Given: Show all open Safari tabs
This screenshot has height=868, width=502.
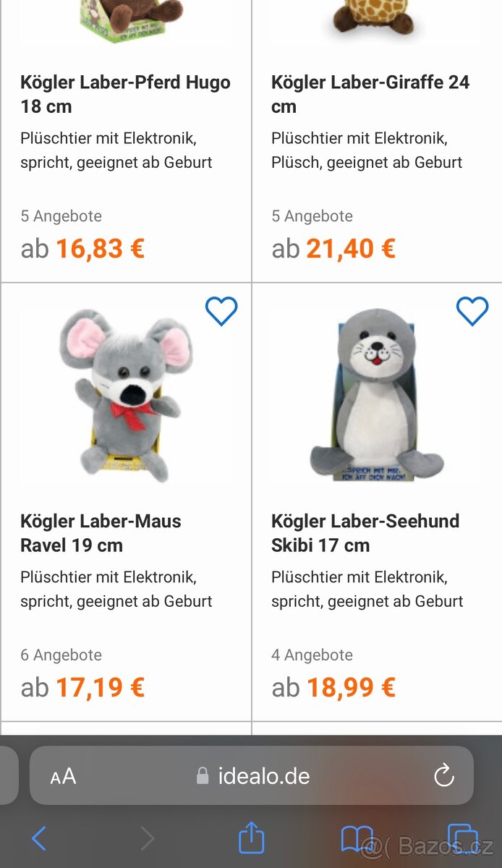Looking at the screenshot, I should click(461, 839).
